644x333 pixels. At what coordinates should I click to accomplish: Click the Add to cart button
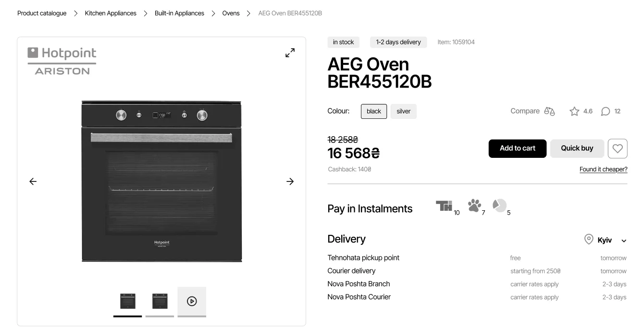[x=517, y=148]
